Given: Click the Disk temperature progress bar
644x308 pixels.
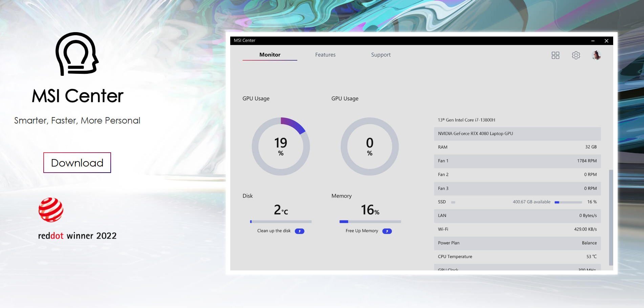Looking at the screenshot, I should pyautogui.click(x=281, y=222).
